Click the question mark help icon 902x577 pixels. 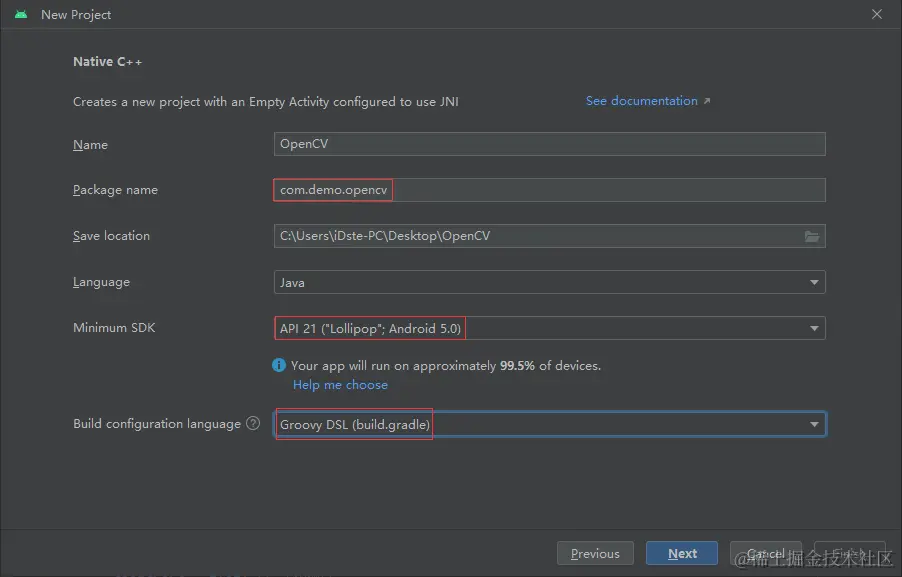coord(253,424)
